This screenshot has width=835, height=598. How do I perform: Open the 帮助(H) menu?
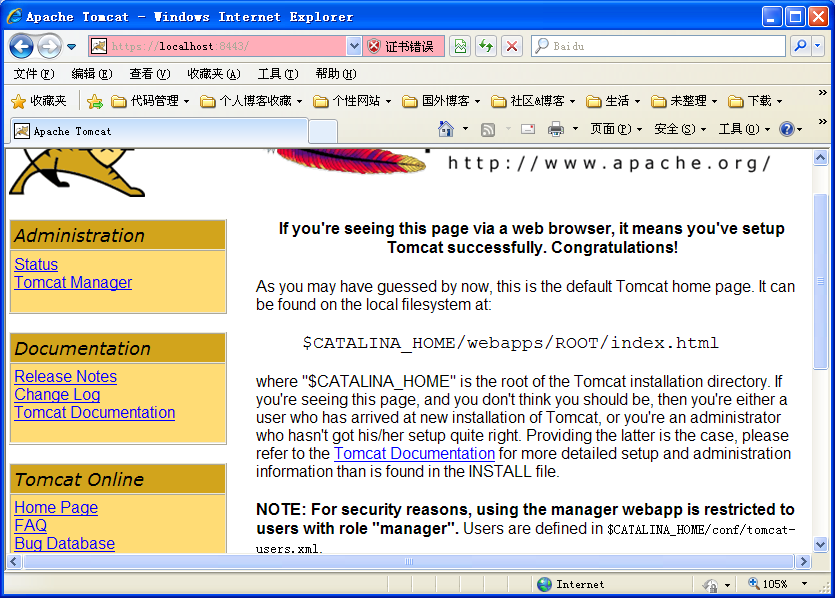[x=335, y=73]
